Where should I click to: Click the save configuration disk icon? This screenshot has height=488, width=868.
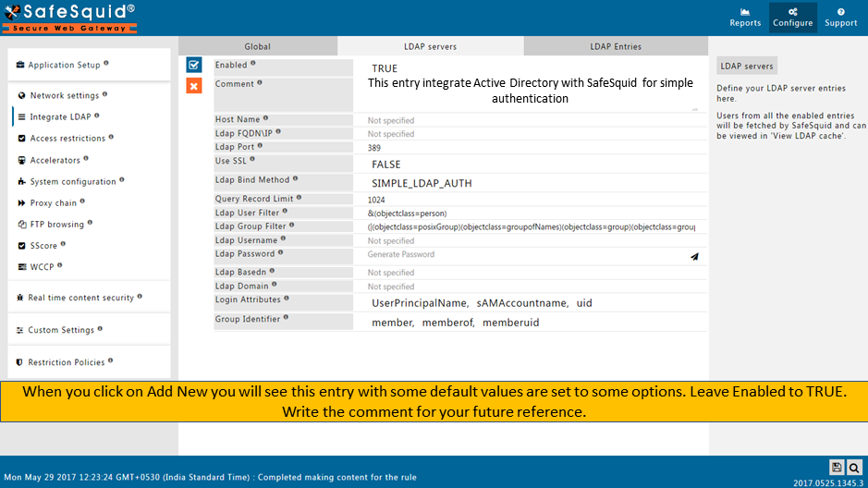(837, 468)
